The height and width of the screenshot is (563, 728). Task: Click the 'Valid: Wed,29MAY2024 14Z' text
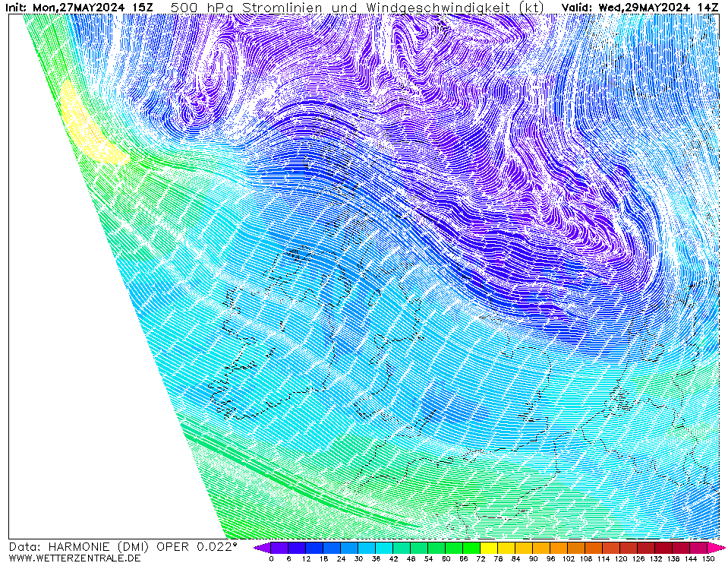pos(641,7)
